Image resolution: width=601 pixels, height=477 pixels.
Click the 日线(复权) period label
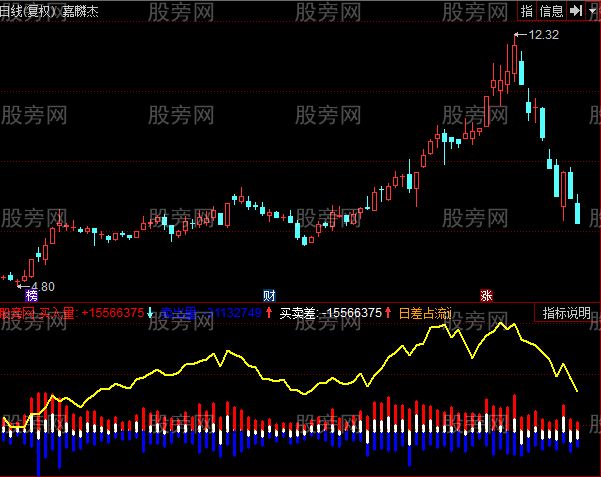coord(28,11)
